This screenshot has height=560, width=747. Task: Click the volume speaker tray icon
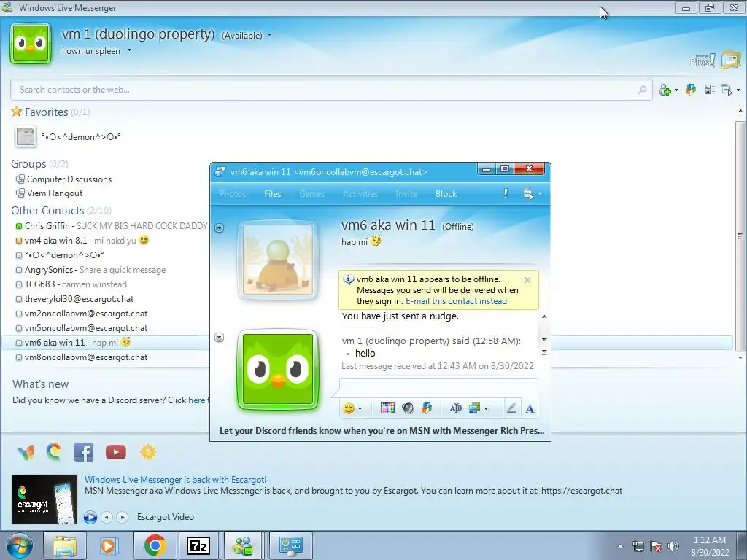click(673, 546)
